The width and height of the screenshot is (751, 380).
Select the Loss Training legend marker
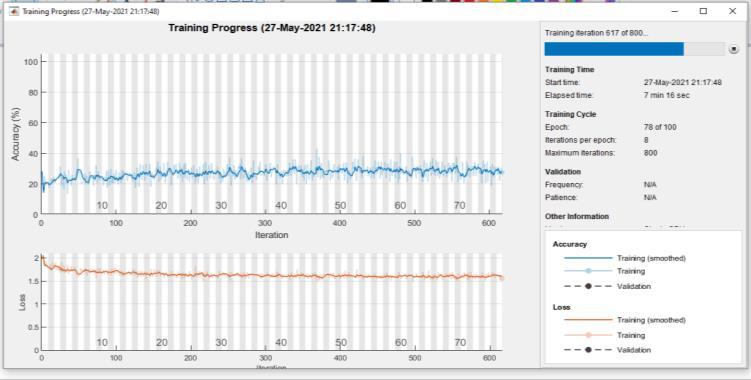[589, 335]
